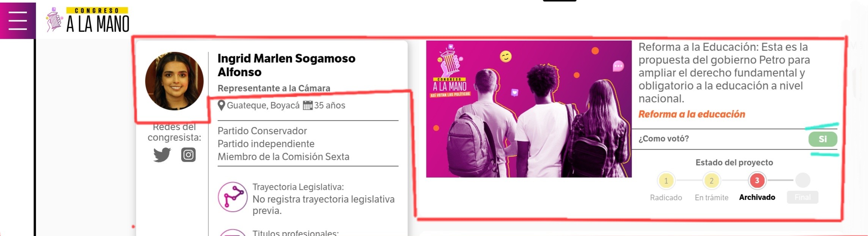Select step 2 En trámite circle
The width and height of the screenshot is (868, 236).
tap(712, 181)
